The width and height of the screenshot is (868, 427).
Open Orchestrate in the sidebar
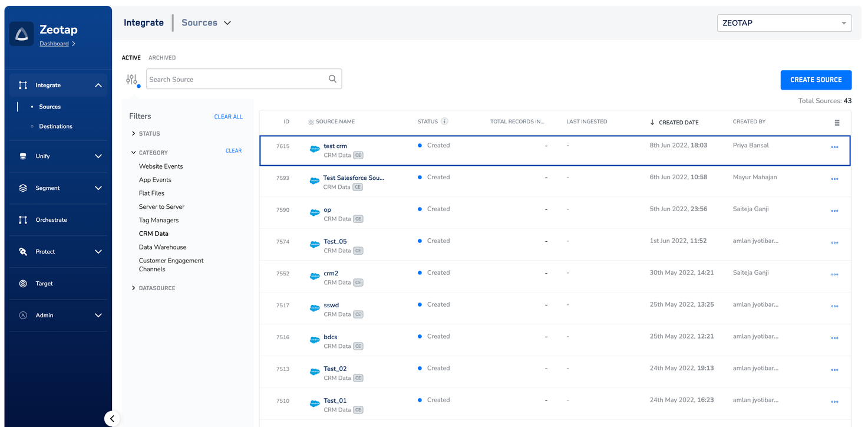coord(51,220)
